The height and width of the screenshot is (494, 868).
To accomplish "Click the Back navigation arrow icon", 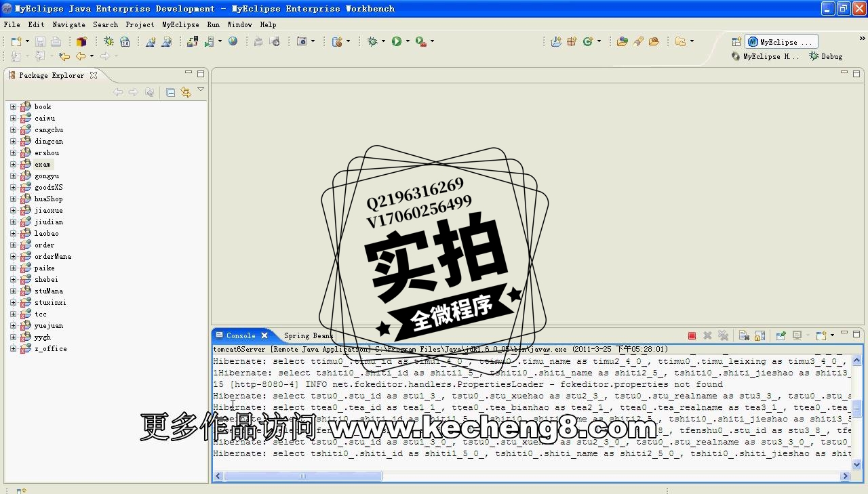I will (81, 56).
